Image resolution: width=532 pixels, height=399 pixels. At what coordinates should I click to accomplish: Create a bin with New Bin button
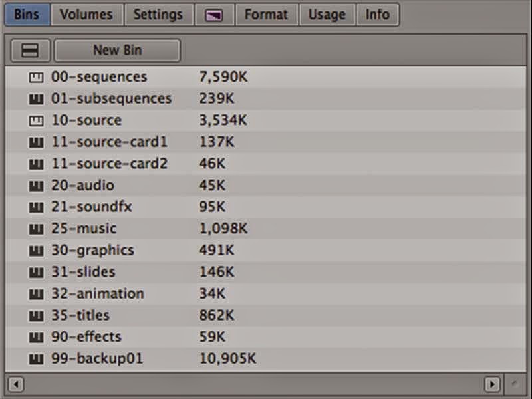tap(117, 50)
